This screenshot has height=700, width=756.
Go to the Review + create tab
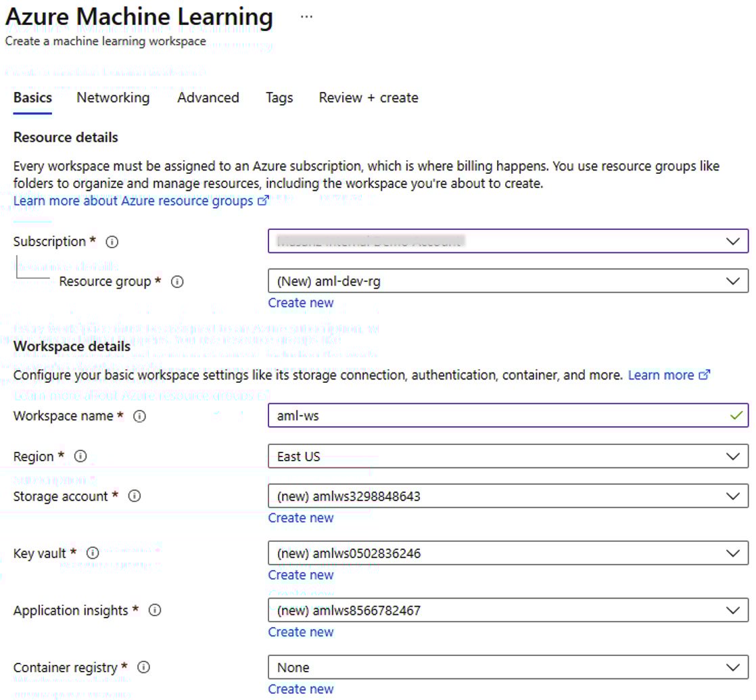click(x=369, y=98)
